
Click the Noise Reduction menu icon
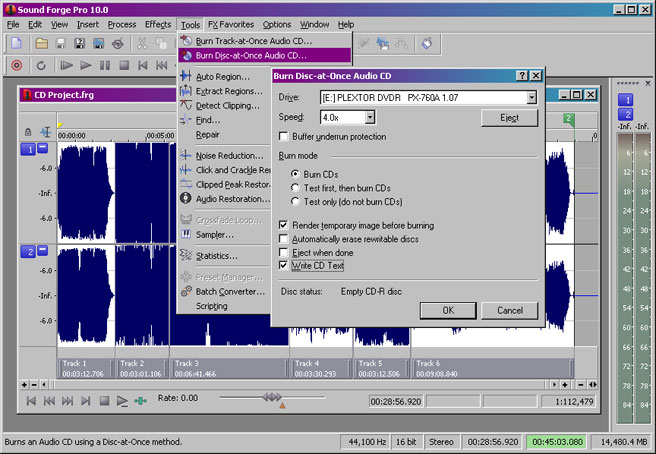(186, 155)
